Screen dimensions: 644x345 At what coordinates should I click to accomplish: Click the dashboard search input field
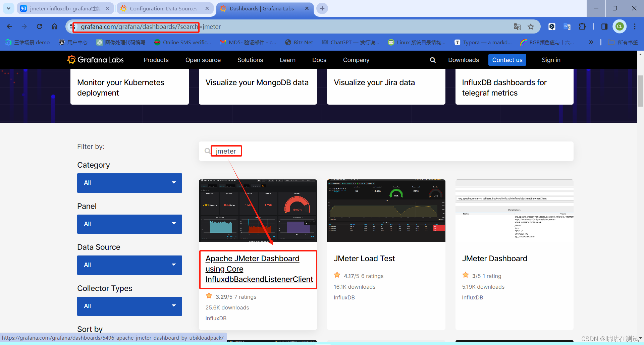point(386,151)
